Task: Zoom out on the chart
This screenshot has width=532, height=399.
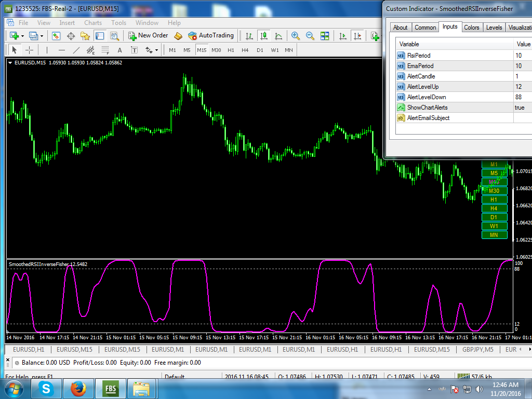Action: 310,36
